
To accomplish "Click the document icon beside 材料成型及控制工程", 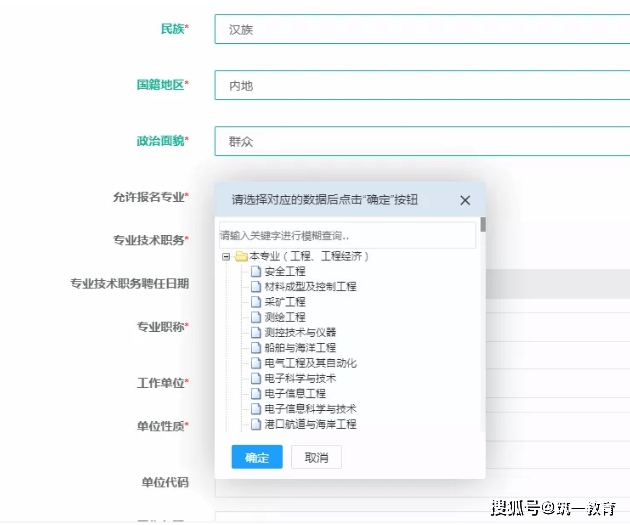I will click(256, 287).
